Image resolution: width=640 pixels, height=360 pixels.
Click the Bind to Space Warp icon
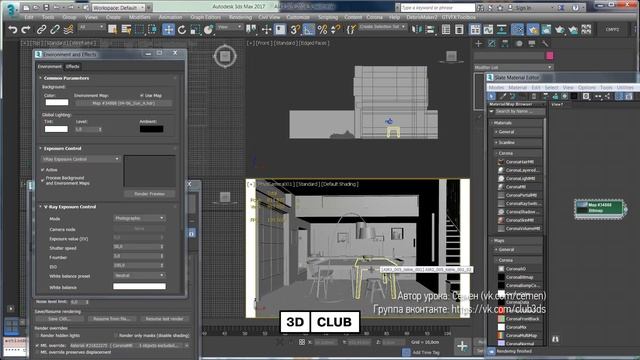click(69, 29)
